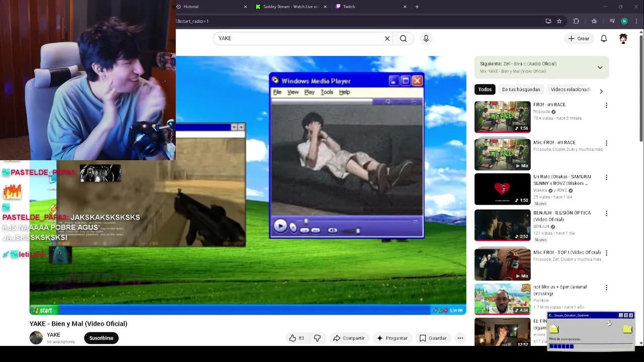This screenshot has height=362, width=644.
Task: Open Un Rato (Otaku) red heart thumbnail
Action: 502,189
